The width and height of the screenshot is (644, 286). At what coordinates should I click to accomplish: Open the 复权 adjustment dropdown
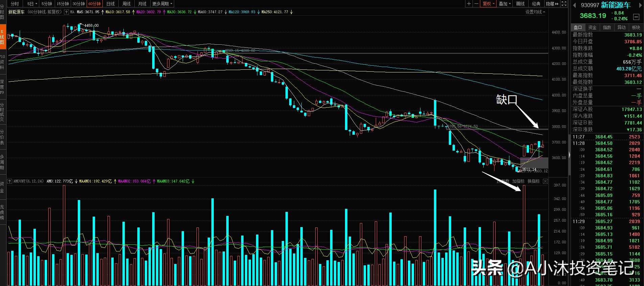(488, 4)
